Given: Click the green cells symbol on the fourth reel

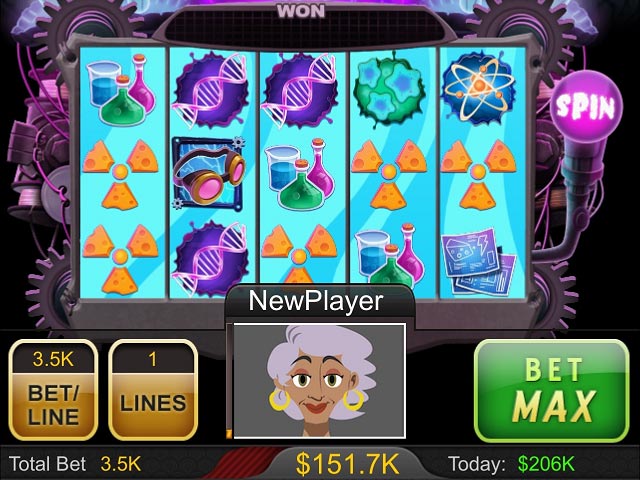Looking at the screenshot, I should 389,89.
